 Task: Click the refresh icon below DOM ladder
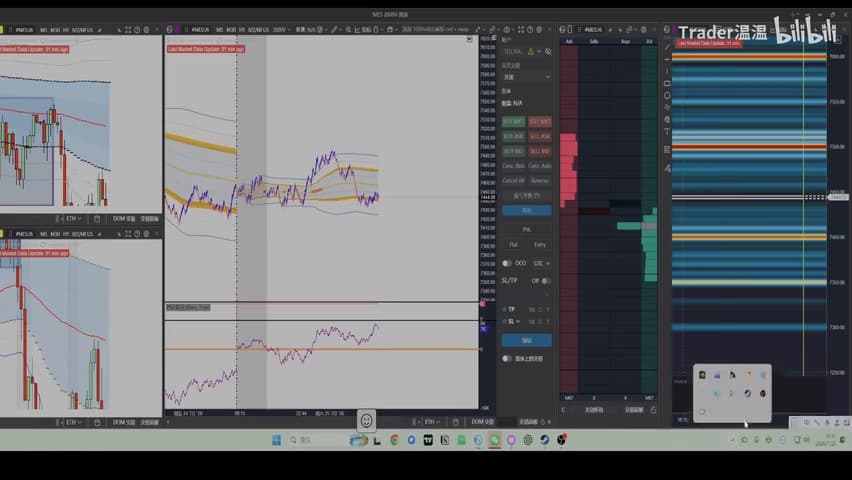click(563, 410)
